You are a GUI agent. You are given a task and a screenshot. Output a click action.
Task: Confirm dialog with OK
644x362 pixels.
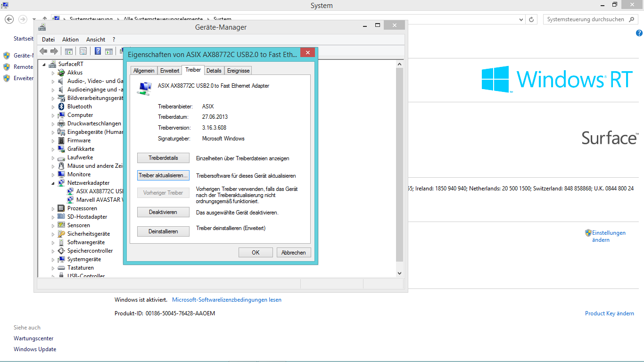coord(256,253)
